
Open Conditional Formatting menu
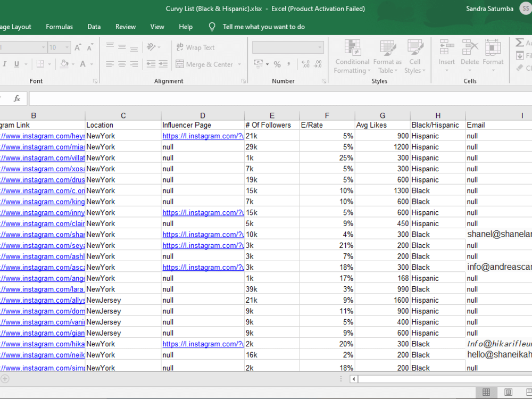coord(352,57)
